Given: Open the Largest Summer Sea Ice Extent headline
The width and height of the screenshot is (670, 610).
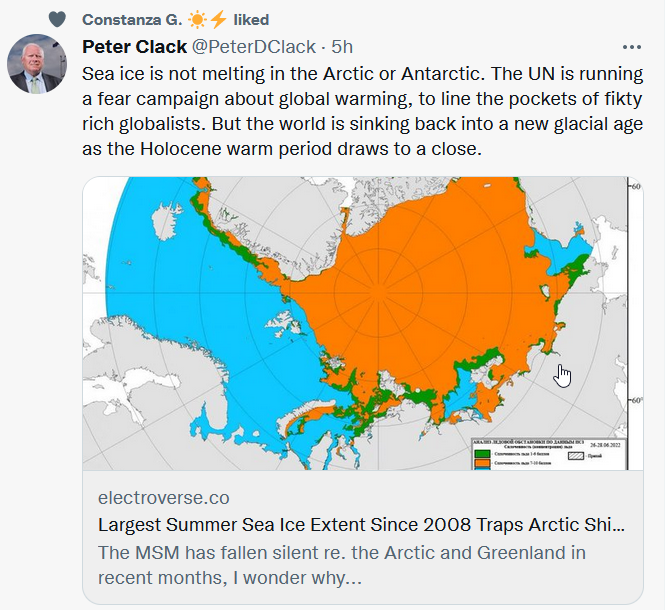Looking at the screenshot, I should 361,525.
